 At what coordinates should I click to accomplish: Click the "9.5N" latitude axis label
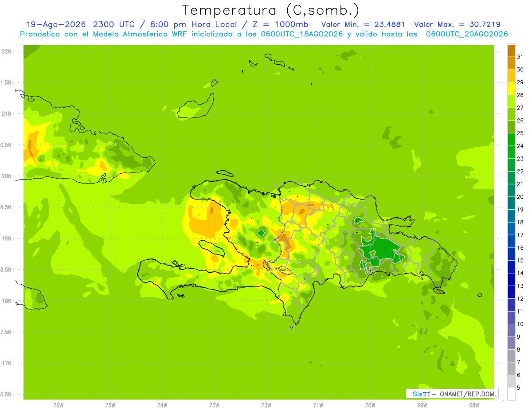click(x=7, y=207)
